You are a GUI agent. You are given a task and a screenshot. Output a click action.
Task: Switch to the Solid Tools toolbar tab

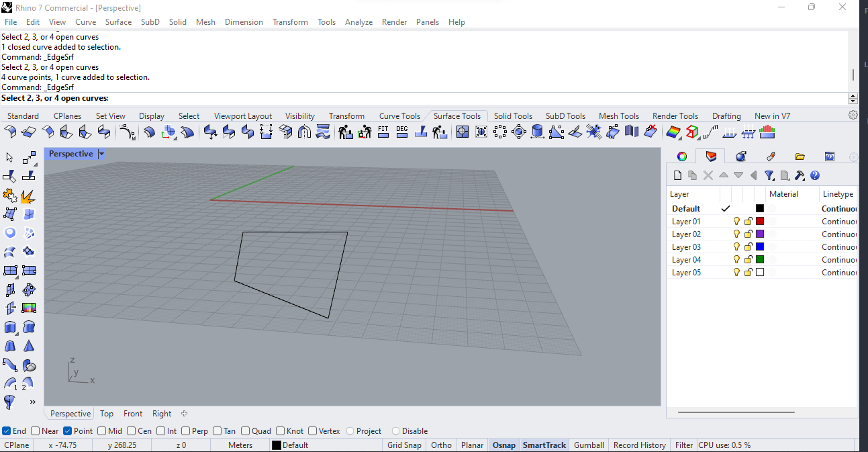[x=513, y=116]
